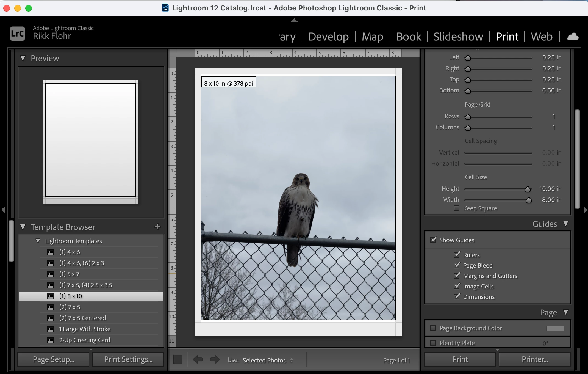Click the Lrc logo icon
Image resolution: width=588 pixels, height=374 pixels.
pos(17,34)
